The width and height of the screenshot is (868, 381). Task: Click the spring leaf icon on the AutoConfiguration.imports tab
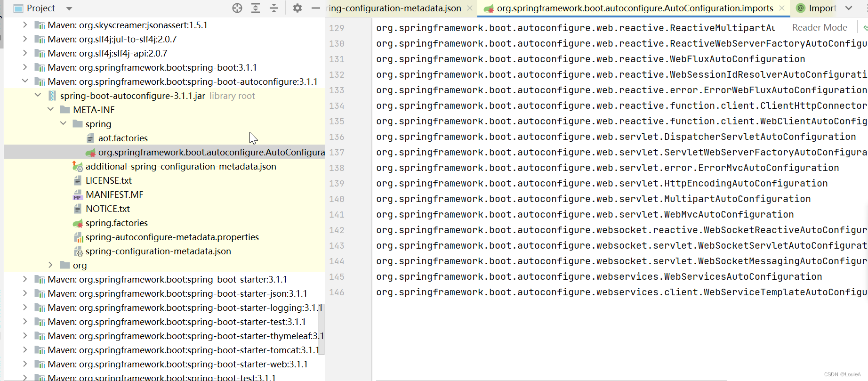489,8
